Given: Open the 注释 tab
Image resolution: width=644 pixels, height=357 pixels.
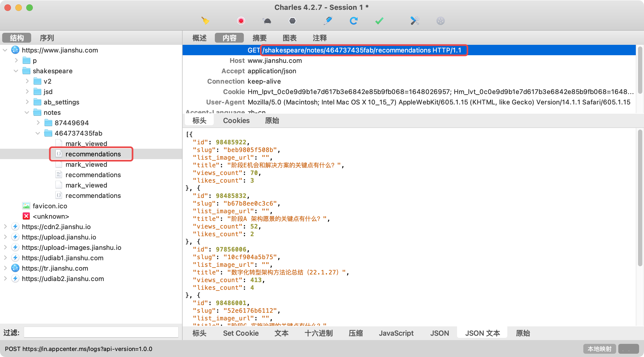Looking at the screenshot, I should (x=320, y=38).
